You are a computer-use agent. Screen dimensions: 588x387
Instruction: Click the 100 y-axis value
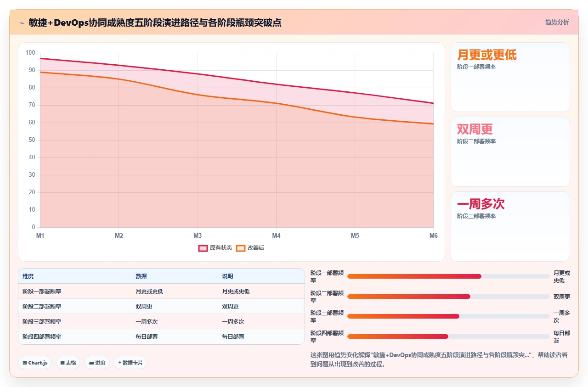(30, 53)
